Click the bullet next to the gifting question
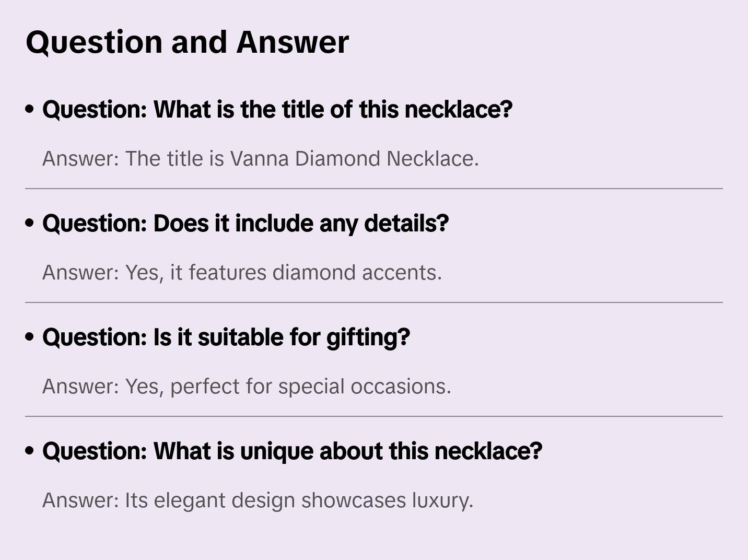The width and height of the screenshot is (748, 560). click(x=30, y=337)
